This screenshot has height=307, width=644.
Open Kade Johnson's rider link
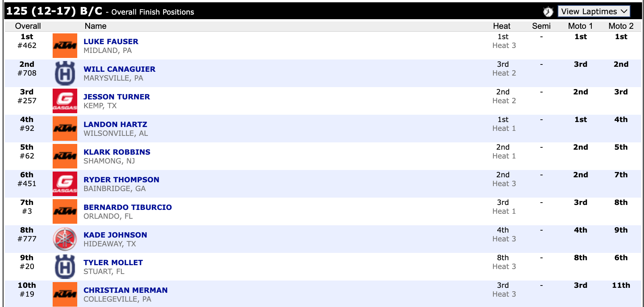(115, 235)
